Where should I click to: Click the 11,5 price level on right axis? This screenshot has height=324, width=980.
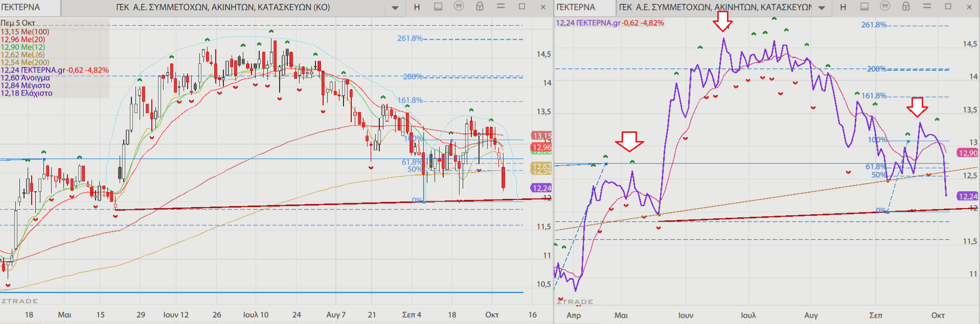pyautogui.click(x=970, y=241)
